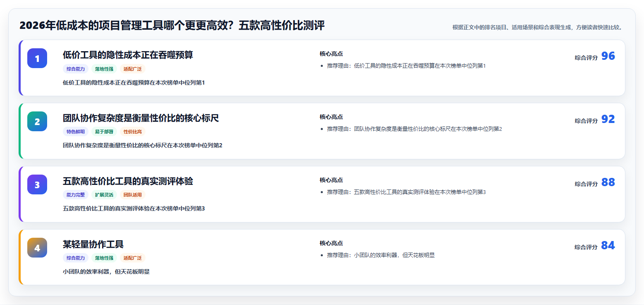Image resolution: width=644 pixels, height=305 pixels.
Task: Click the page headline 2026年低成本的项目管理工具
Action: [x=172, y=26]
